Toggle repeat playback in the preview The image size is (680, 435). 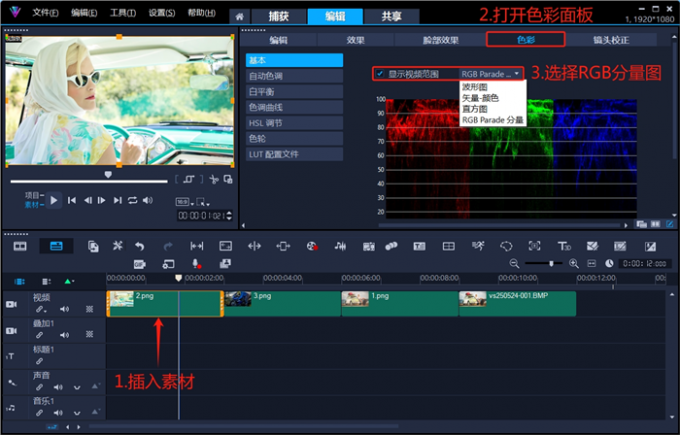[133, 200]
